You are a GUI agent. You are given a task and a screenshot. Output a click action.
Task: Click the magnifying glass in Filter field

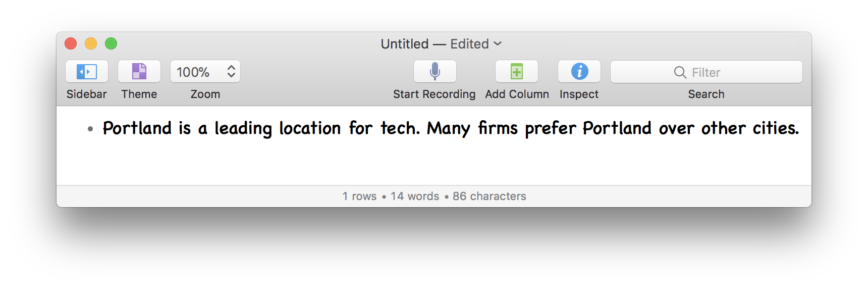[680, 72]
